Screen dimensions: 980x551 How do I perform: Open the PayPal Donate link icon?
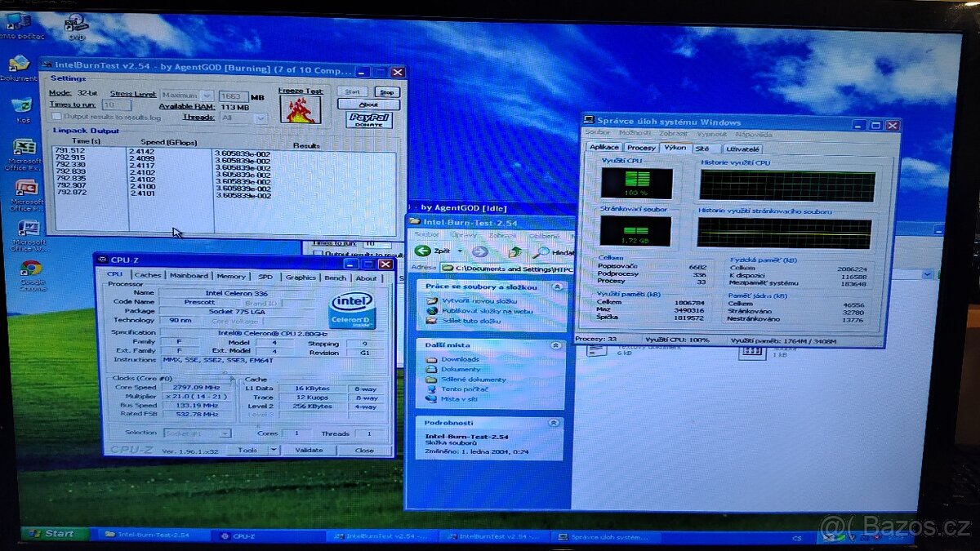[x=369, y=121]
